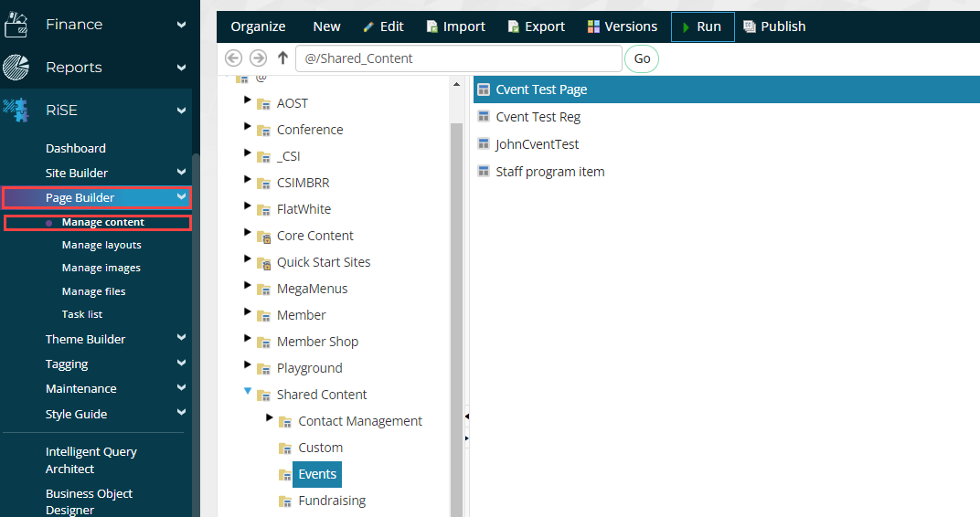Select the Fundraising folder in tree
980x517 pixels.
pos(331,501)
